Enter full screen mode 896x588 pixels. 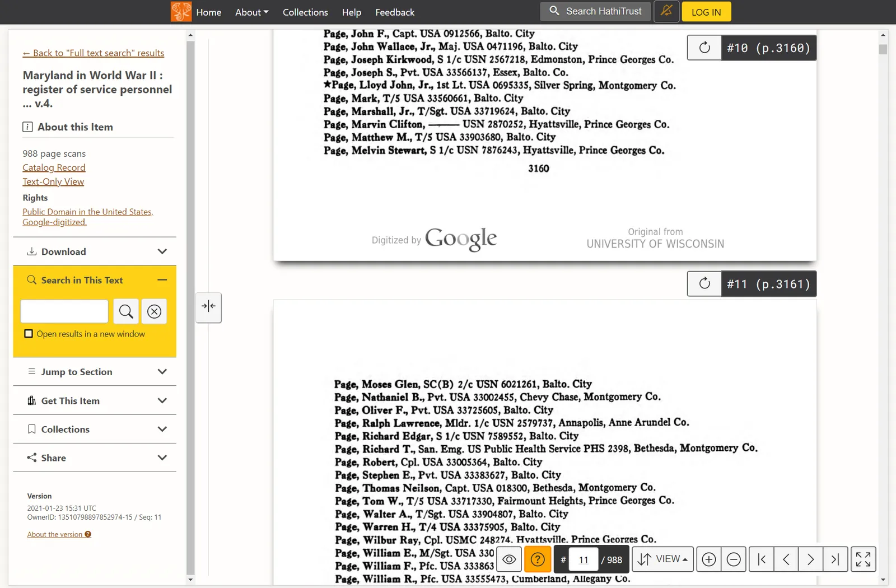coord(863,559)
